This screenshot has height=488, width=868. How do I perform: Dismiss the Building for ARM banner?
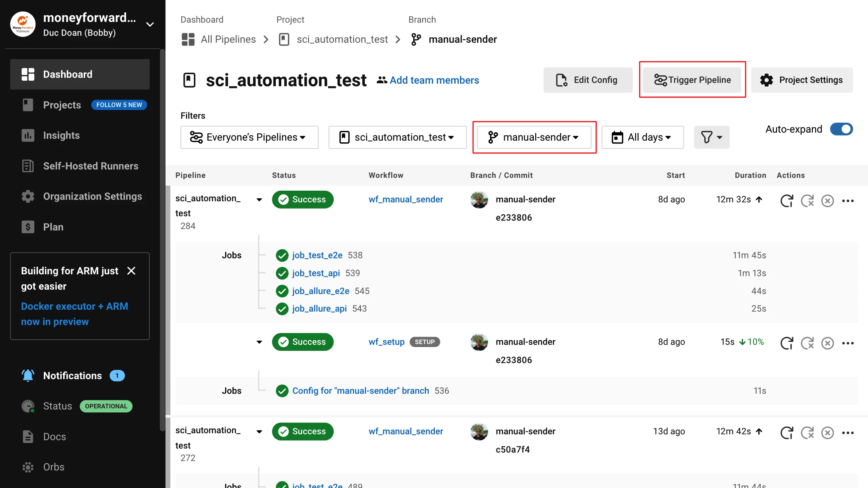[131, 271]
